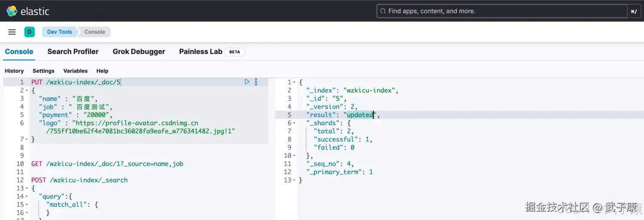Switch to the Search Profiler tab
644x220 pixels.
click(x=73, y=51)
